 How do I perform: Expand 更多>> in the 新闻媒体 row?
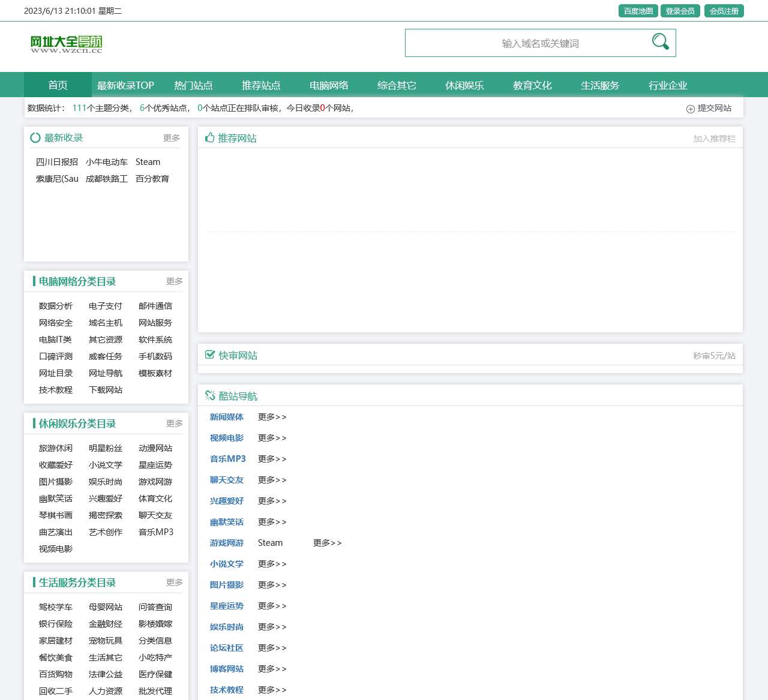coord(272,417)
